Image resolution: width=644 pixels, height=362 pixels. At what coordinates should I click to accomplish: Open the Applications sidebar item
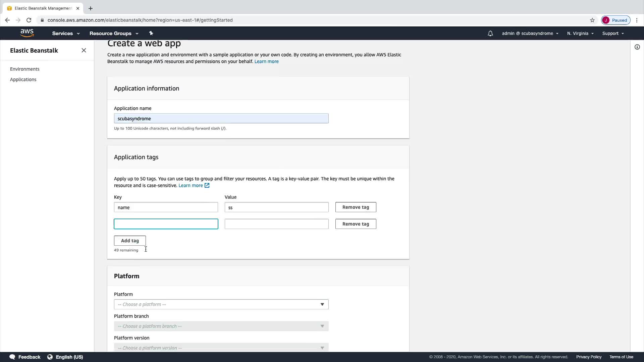pos(23,79)
